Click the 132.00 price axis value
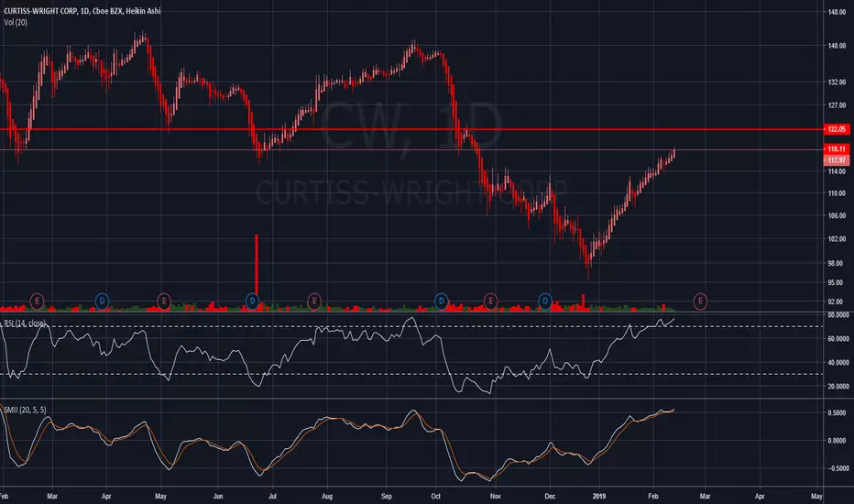 [837, 82]
